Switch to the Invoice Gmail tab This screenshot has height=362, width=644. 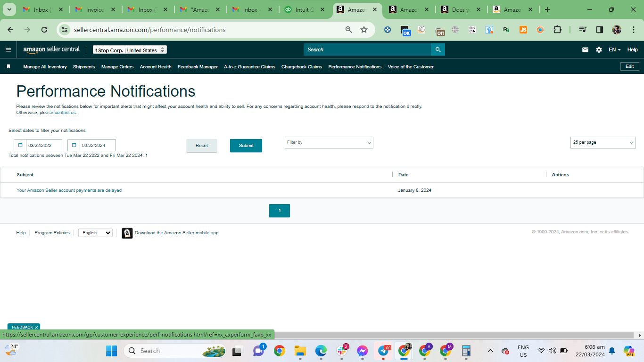(95, 9)
